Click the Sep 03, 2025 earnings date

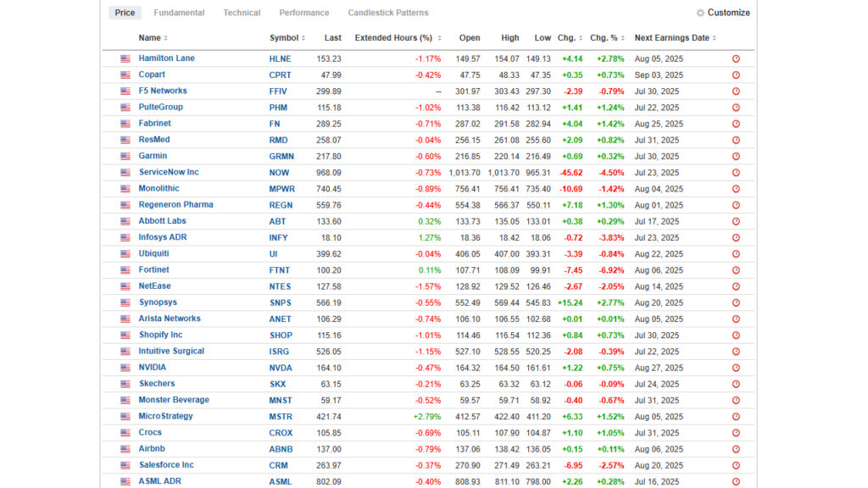(659, 75)
